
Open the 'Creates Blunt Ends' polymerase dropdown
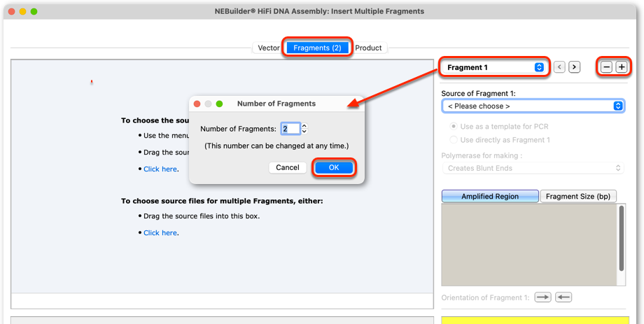tap(533, 168)
